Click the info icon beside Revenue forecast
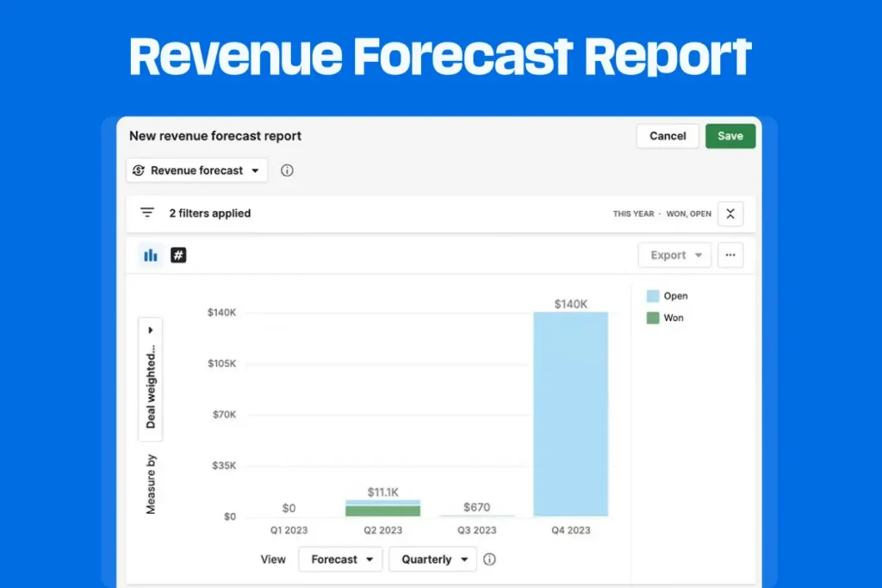Viewport: 882px width, 588px height. pyautogui.click(x=287, y=170)
